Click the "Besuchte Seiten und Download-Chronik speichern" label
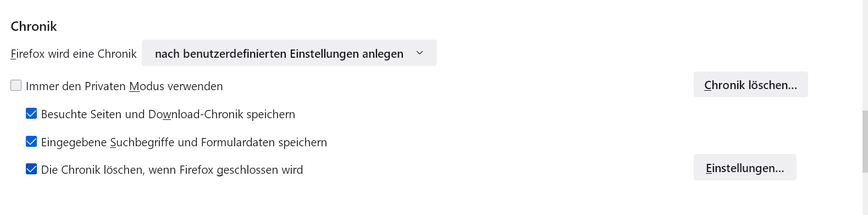The height and width of the screenshot is (215, 868). point(168,114)
